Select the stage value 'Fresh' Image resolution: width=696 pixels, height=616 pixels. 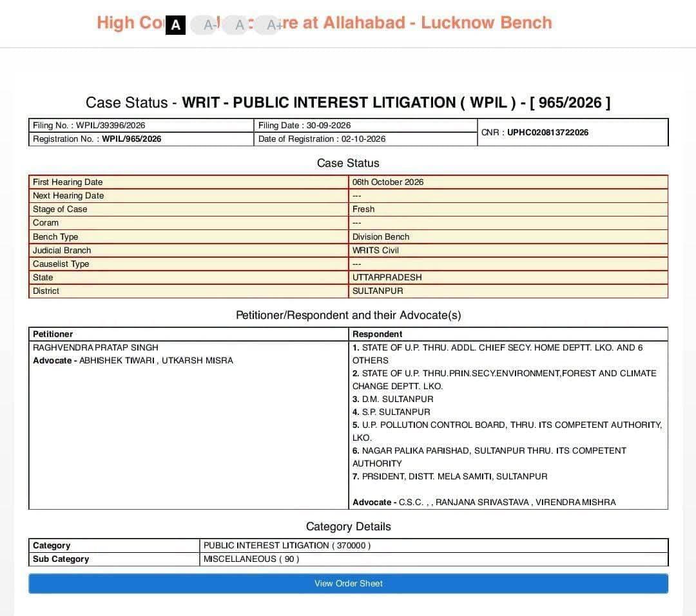click(x=363, y=209)
